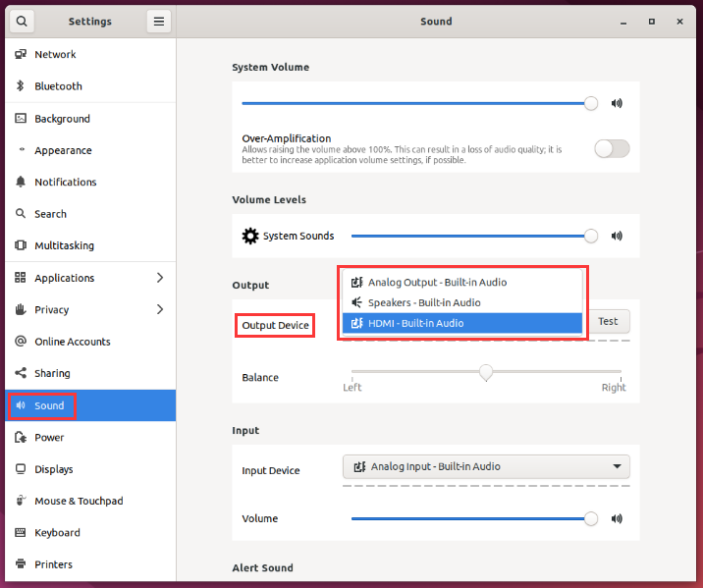Click the Balance slider handle
Viewport: 703px width, 588px height.
click(486, 373)
